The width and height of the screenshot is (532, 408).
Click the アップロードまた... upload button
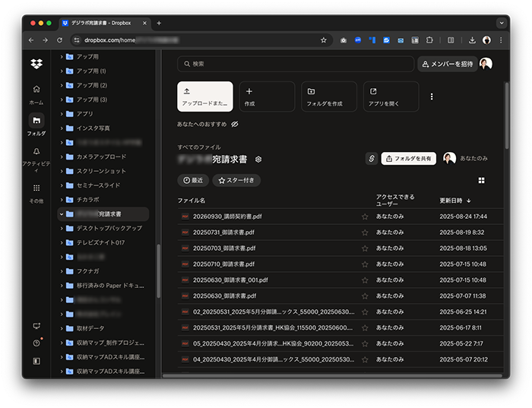point(205,96)
